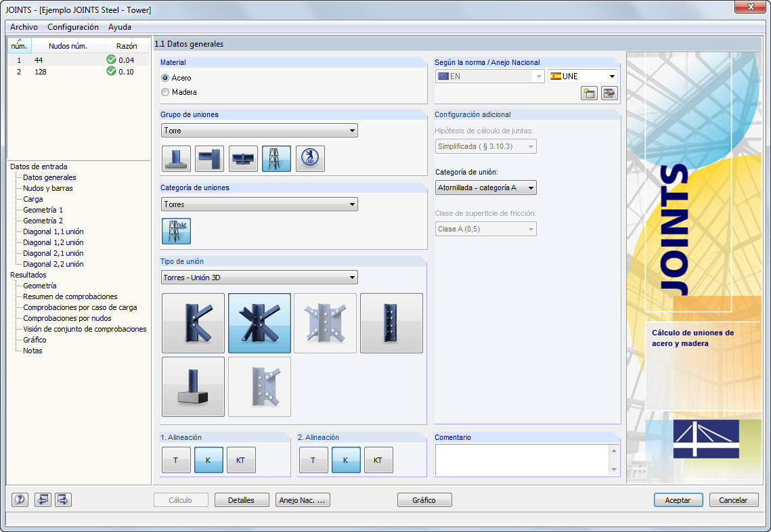771x532 pixels.
Task: Open the EN norm dropdown
Action: coord(489,76)
